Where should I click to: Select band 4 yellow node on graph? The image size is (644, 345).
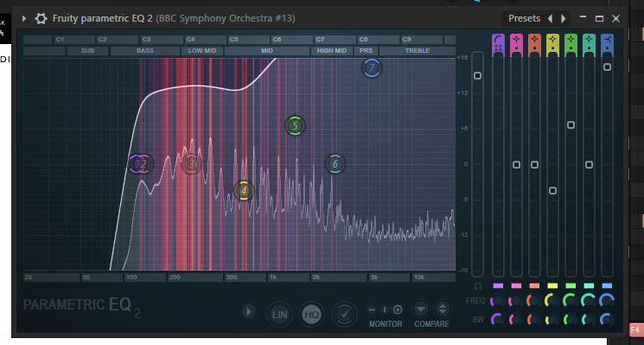click(244, 190)
